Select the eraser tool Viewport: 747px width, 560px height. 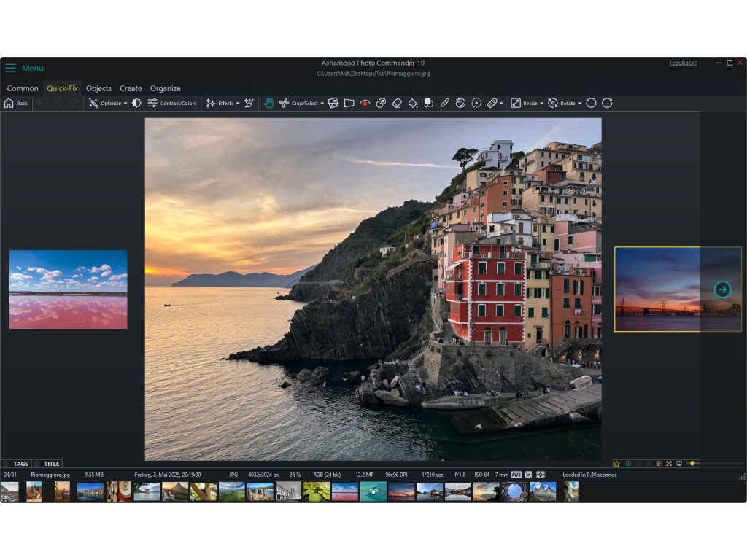397,104
